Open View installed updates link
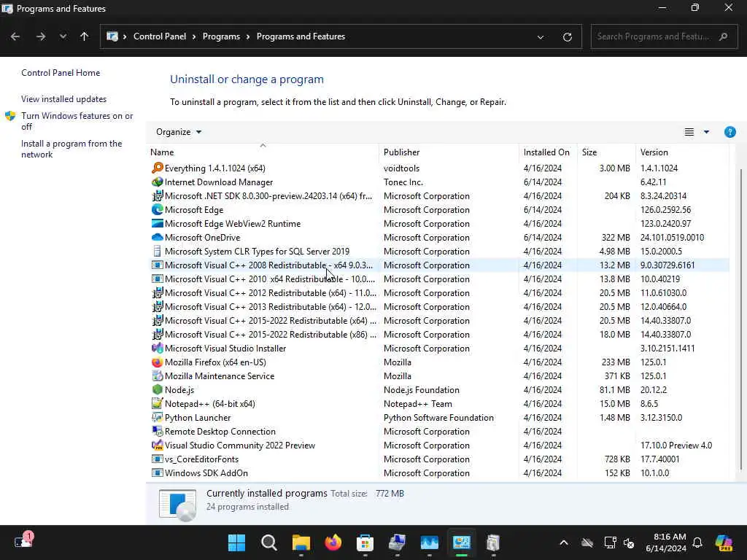Viewport: 747px width, 560px height. (64, 99)
